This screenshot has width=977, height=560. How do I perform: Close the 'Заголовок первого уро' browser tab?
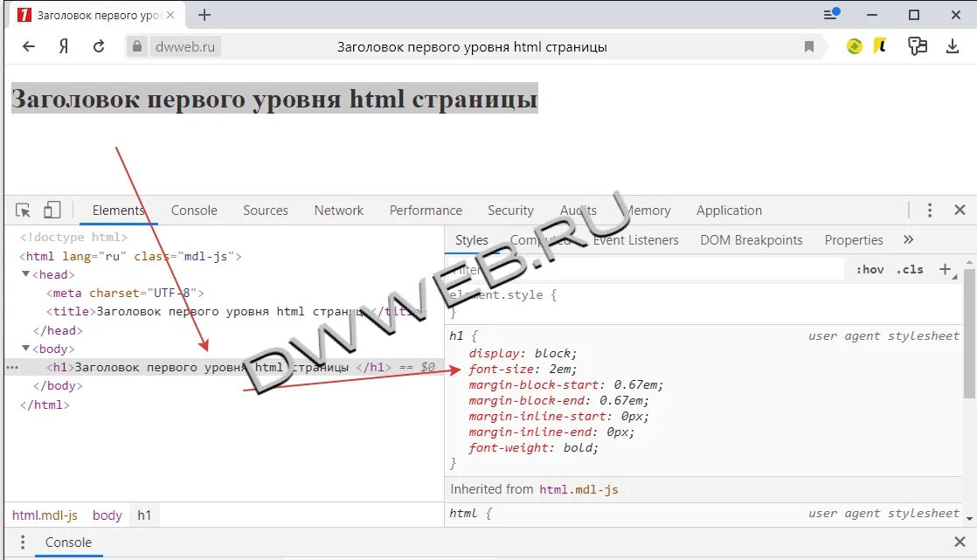[170, 15]
